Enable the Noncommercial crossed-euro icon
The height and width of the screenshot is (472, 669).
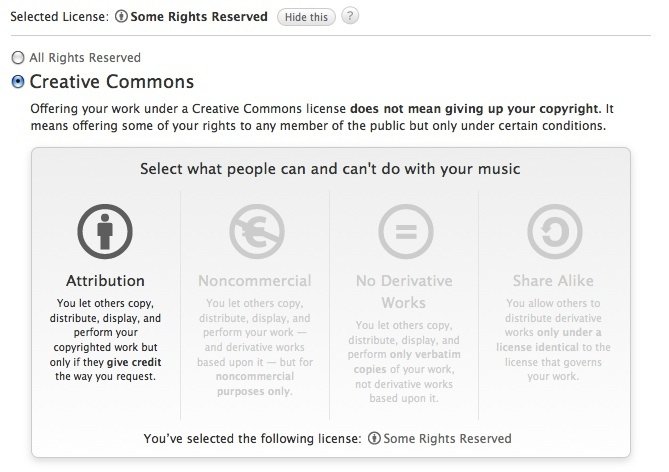[x=255, y=230]
